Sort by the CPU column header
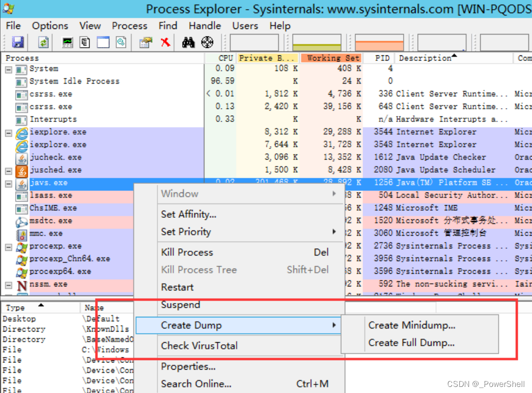Screen dimensions: 532x393 point(220,58)
